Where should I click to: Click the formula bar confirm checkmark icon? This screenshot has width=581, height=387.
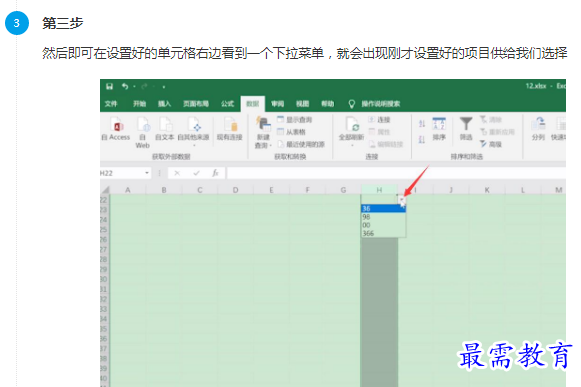196,173
